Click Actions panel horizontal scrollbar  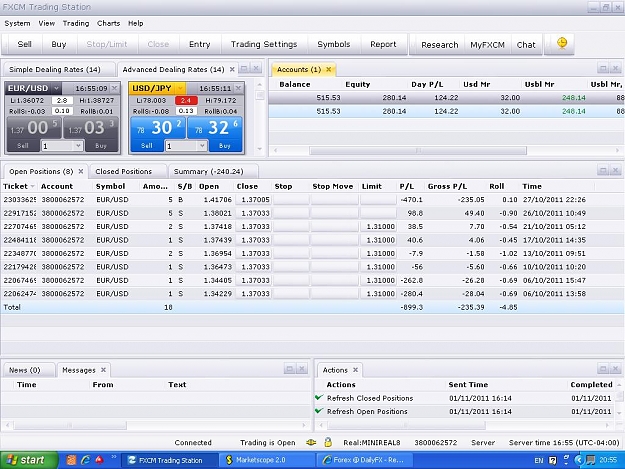pyautogui.click(x=406, y=426)
